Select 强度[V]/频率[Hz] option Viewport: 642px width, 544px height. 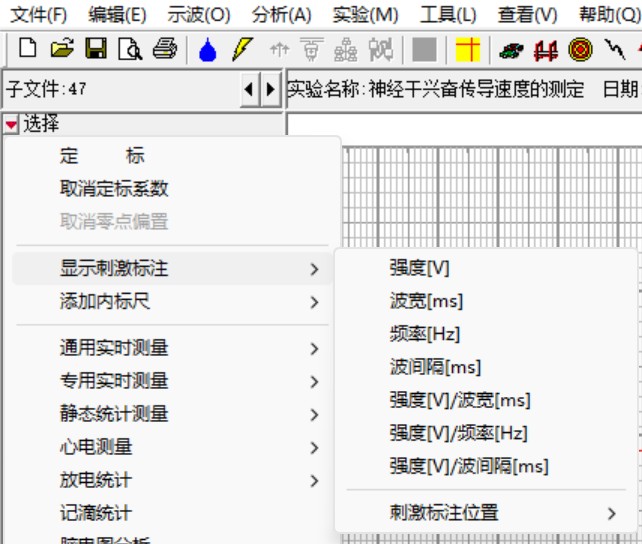(x=486, y=433)
